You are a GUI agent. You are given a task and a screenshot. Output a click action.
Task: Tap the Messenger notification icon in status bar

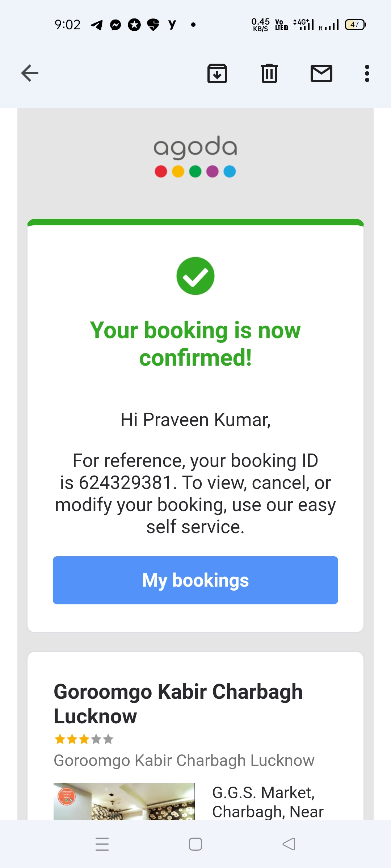coord(115,25)
